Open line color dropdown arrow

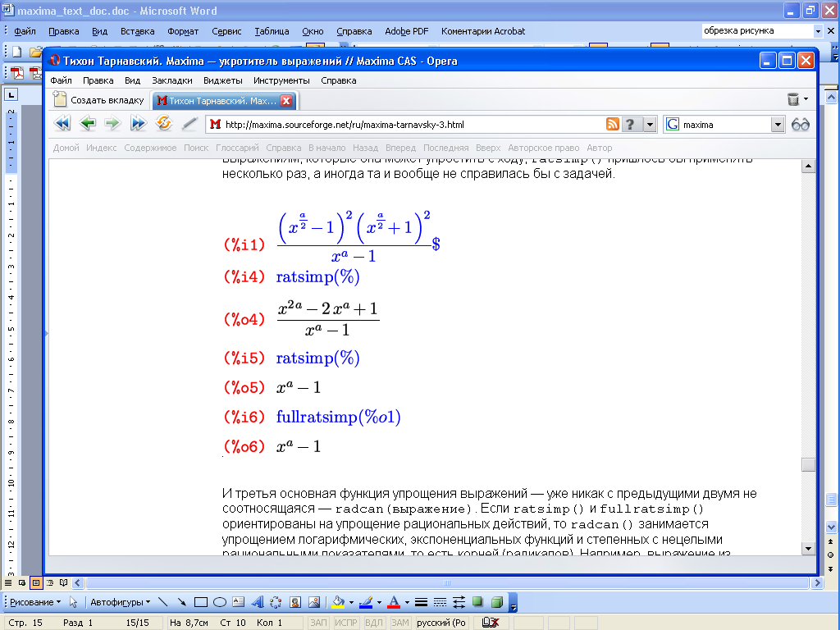(x=379, y=602)
